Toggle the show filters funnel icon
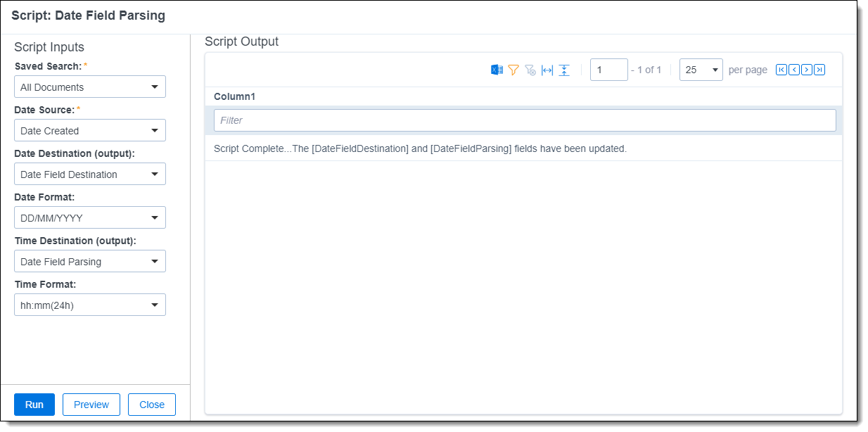Screen dimensions: 868x432 click(x=513, y=70)
